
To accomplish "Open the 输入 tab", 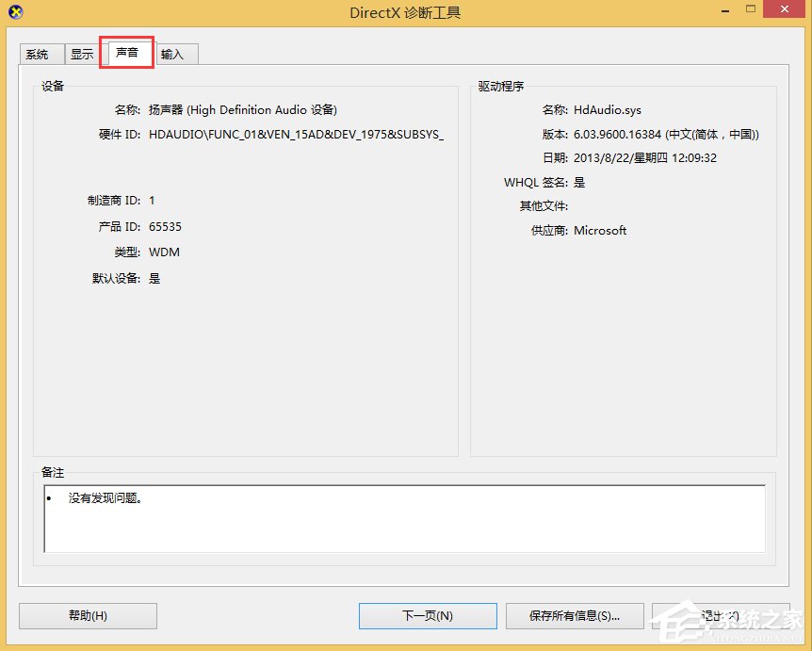I will click(x=175, y=54).
